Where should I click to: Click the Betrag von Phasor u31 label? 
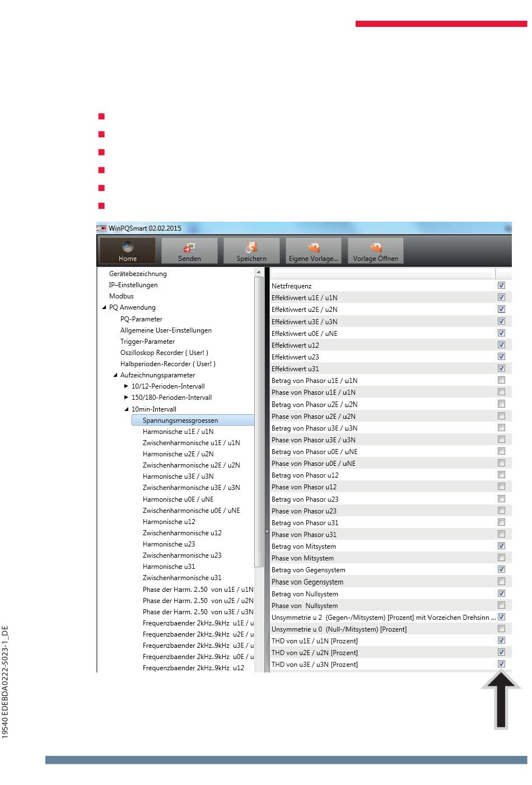[x=305, y=522]
